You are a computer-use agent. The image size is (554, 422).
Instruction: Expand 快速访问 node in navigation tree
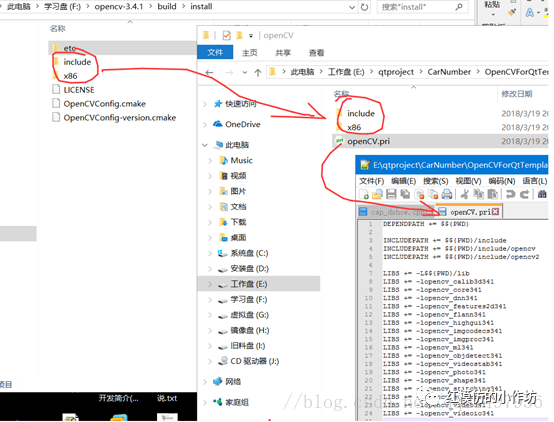[205, 104]
